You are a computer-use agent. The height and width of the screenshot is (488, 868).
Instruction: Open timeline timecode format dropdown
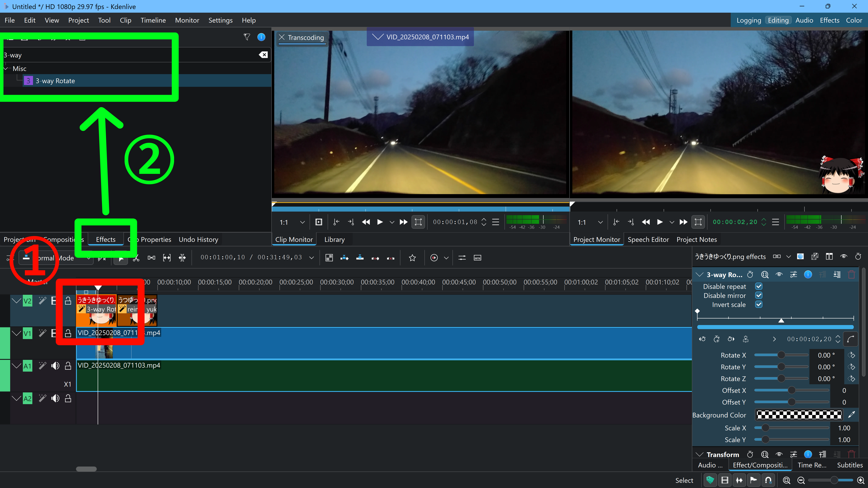pyautogui.click(x=311, y=258)
